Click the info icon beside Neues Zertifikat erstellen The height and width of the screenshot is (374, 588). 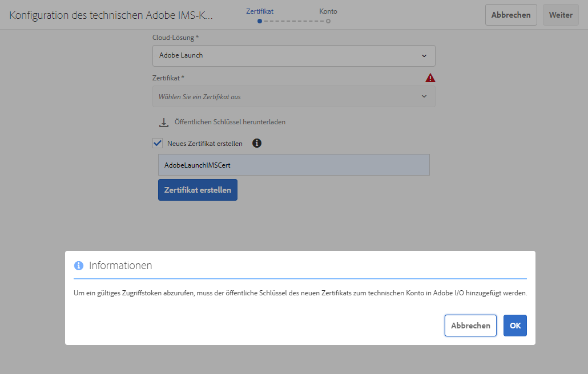coord(256,143)
